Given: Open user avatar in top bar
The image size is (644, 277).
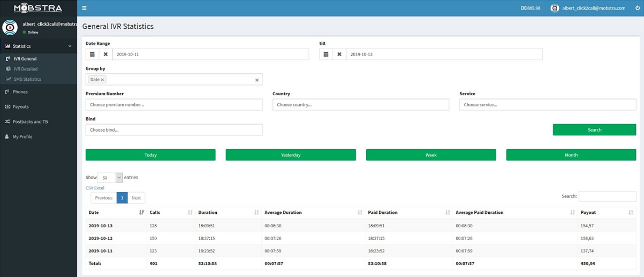Looking at the screenshot, I should 555,8.
